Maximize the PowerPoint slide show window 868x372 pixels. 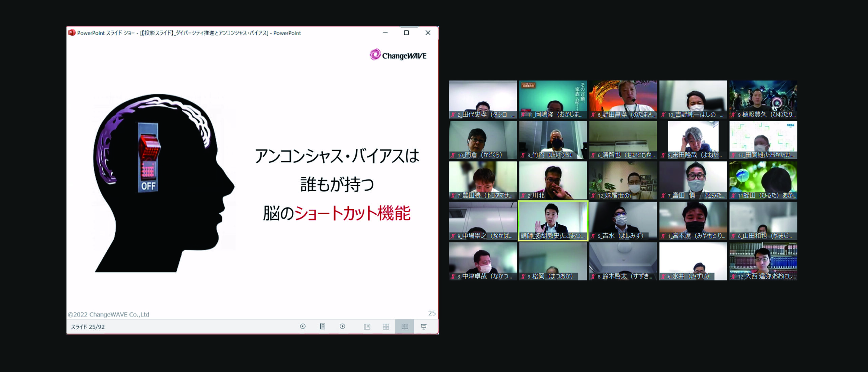[x=406, y=33]
